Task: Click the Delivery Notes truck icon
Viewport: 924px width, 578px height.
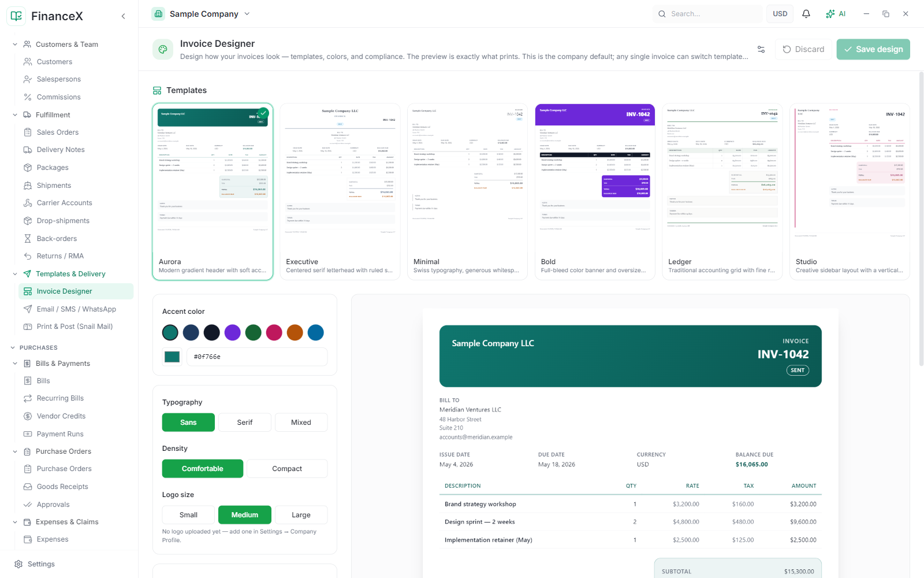Action: point(28,150)
